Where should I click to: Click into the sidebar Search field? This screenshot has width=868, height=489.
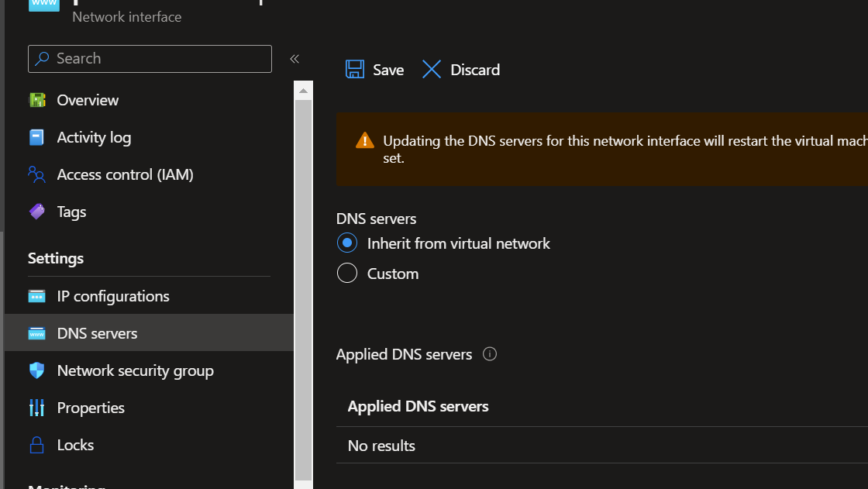tap(150, 59)
